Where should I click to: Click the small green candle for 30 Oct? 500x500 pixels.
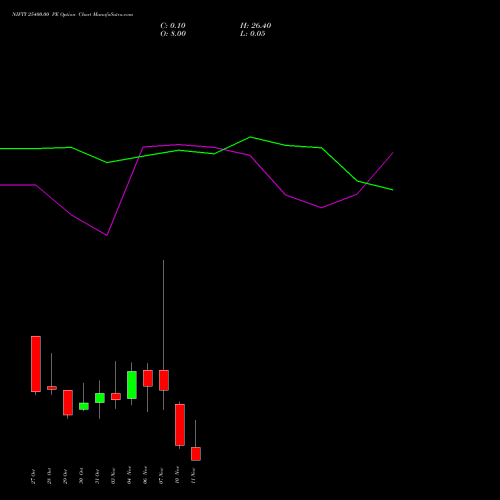click(84, 406)
